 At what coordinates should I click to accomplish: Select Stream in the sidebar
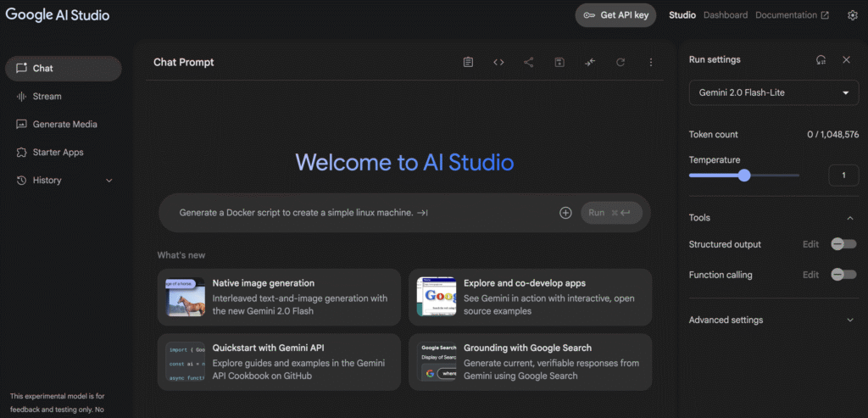tap(63, 97)
